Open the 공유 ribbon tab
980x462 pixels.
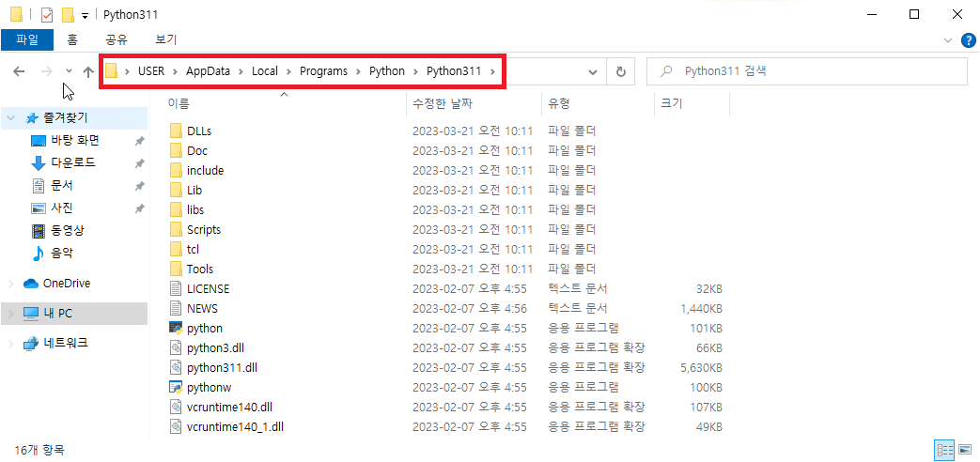pyautogui.click(x=117, y=40)
